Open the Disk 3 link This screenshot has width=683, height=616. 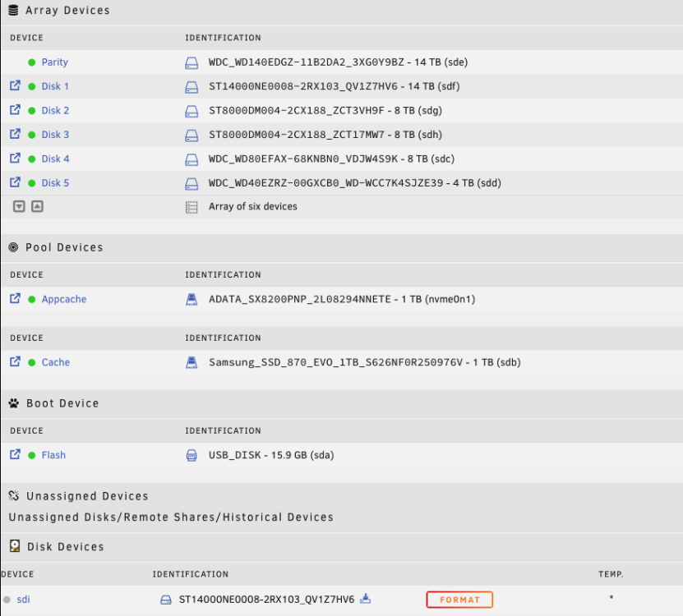click(x=55, y=135)
